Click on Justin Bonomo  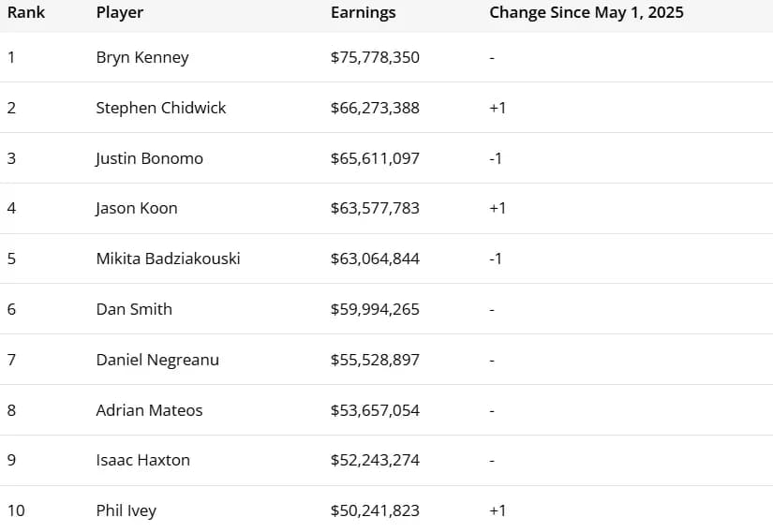(x=149, y=158)
